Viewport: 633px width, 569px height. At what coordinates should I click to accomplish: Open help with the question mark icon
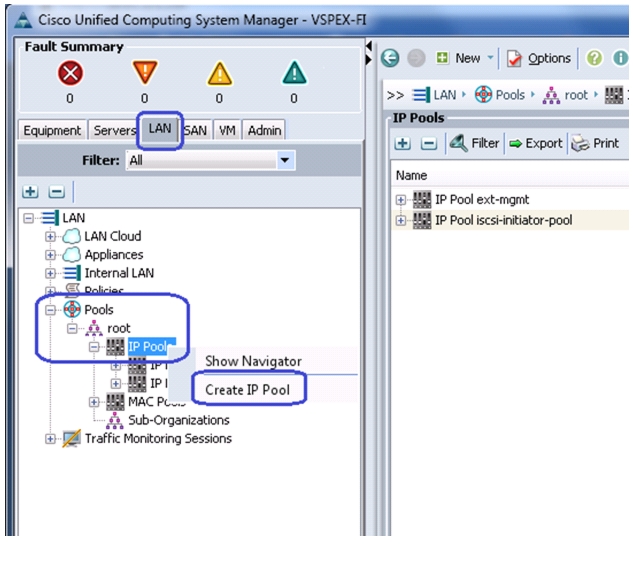click(594, 58)
